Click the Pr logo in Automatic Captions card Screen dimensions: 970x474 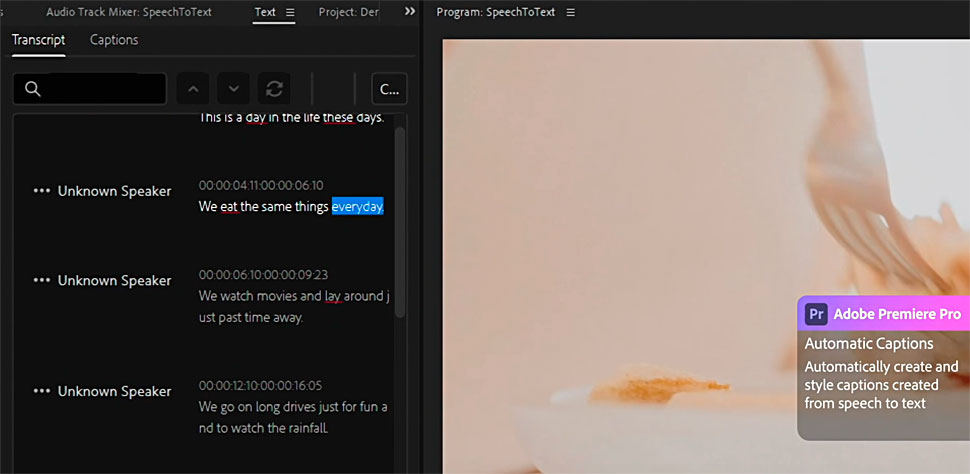816,314
